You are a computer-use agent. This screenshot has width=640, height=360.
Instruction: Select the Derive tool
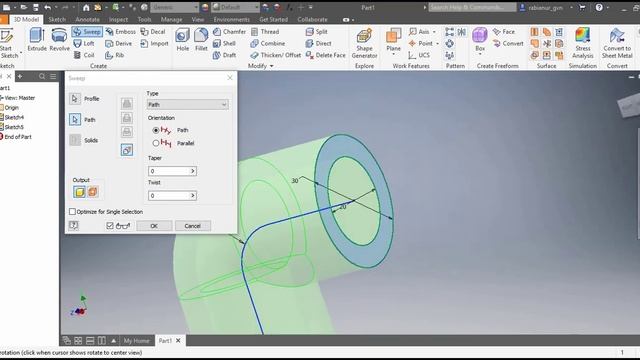(x=118, y=43)
